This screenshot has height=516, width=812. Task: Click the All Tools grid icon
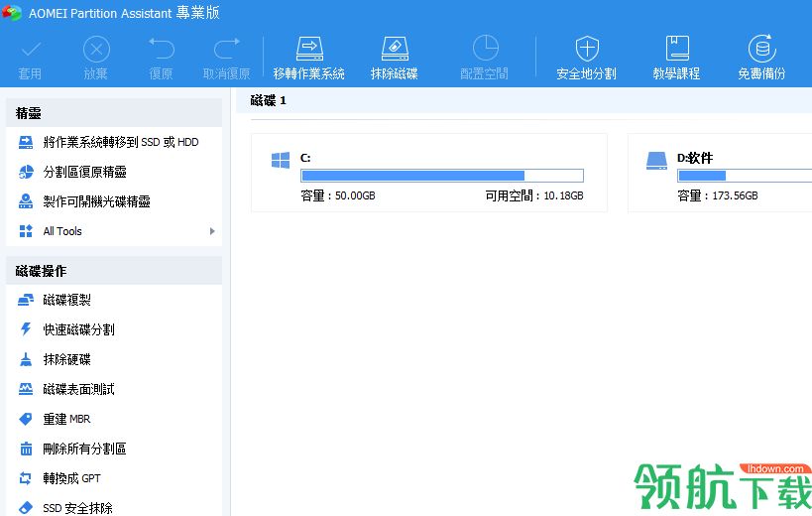[x=26, y=231]
